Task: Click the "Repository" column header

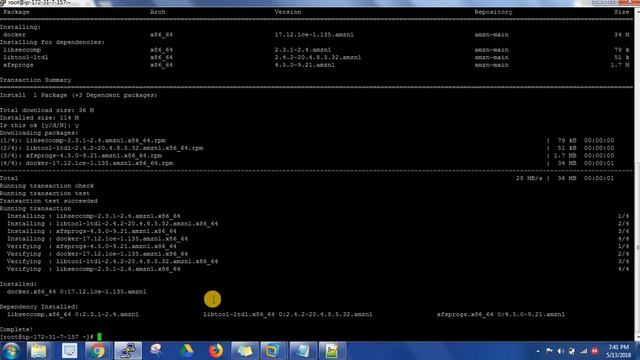Action: click(493, 12)
